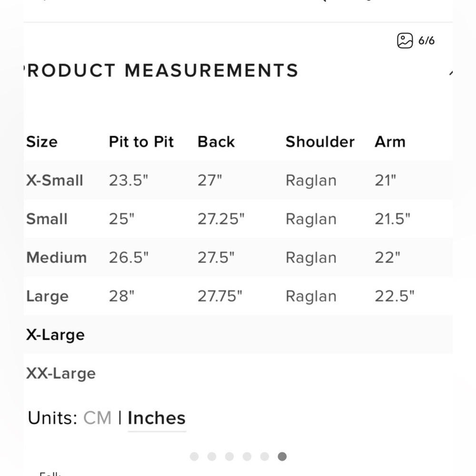This screenshot has height=476, width=476.
Task: Tap the Arm column header
Action: tap(390, 142)
